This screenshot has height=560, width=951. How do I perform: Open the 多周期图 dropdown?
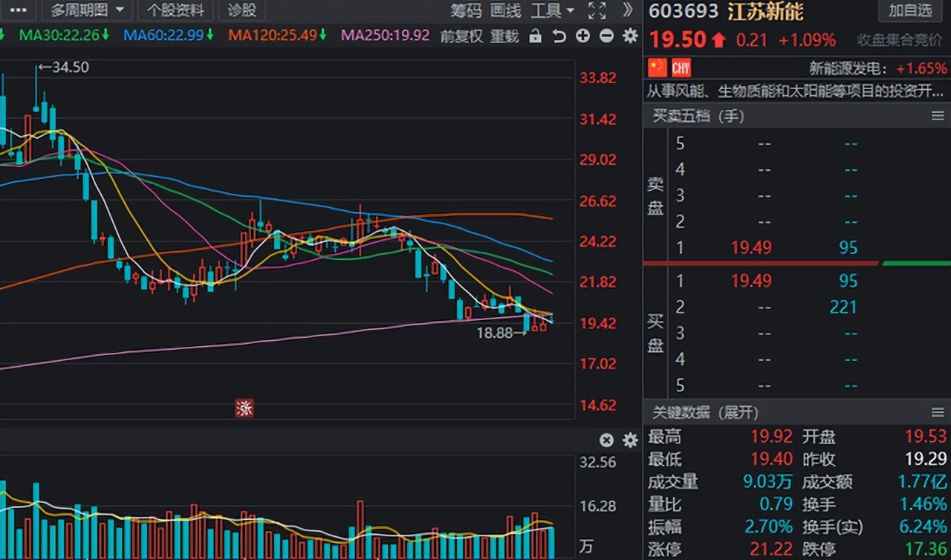click(87, 10)
